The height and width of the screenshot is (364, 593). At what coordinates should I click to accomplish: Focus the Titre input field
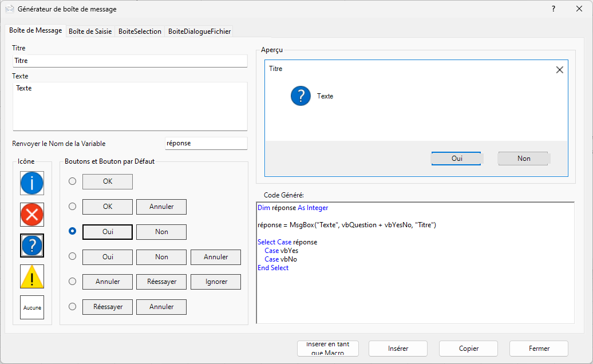pyautogui.click(x=130, y=61)
